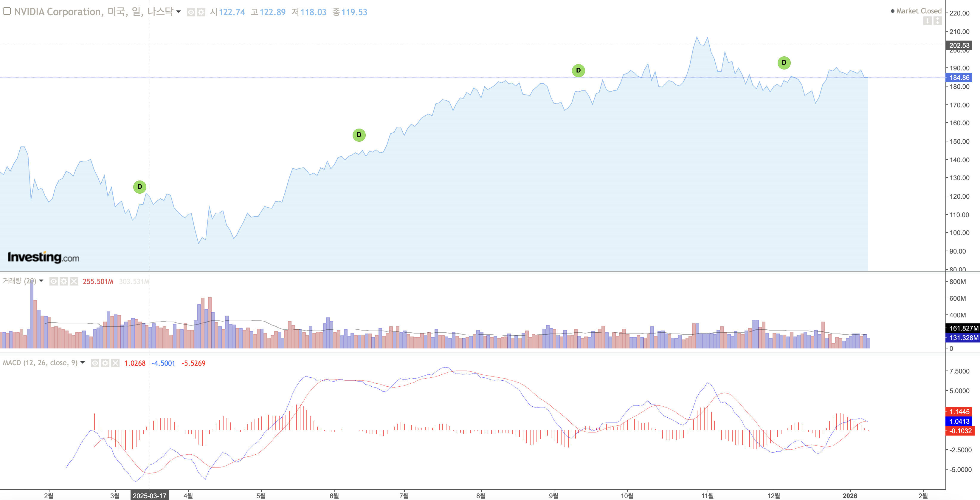Image resolution: width=980 pixels, height=500 pixels.
Task: Click the 2025-03-17 date label
Action: [150, 496]
